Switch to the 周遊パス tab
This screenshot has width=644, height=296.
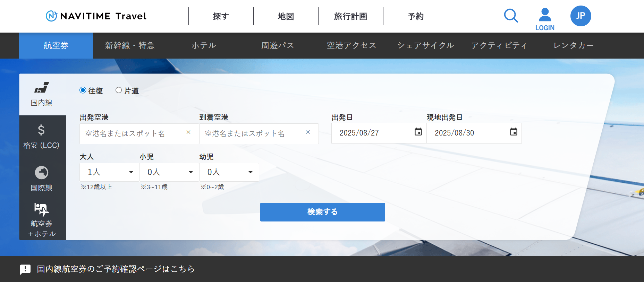point(278,45)
